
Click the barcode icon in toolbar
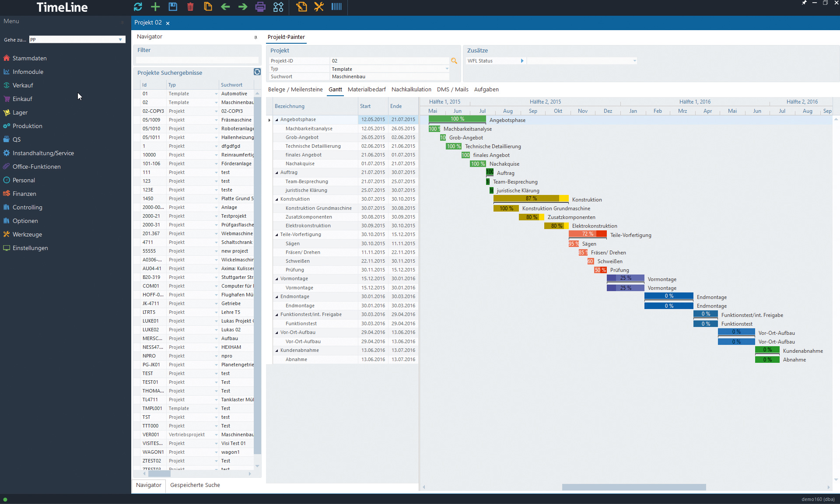336,7
